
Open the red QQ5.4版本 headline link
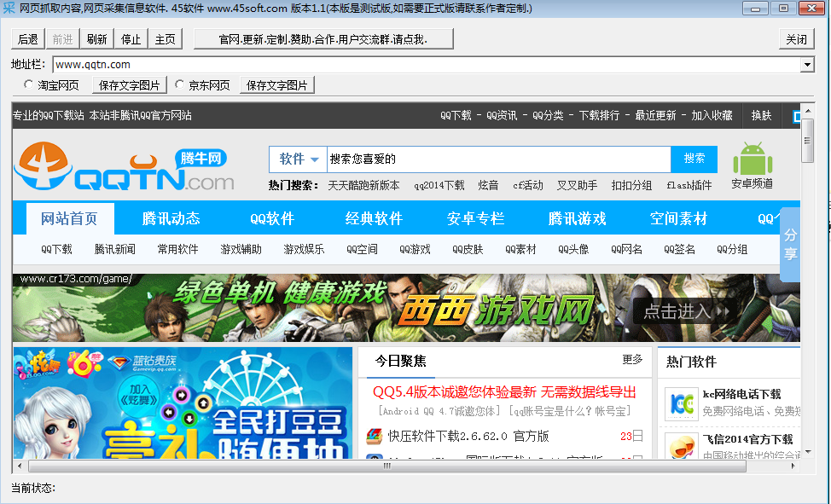click(x=504, y=392)
